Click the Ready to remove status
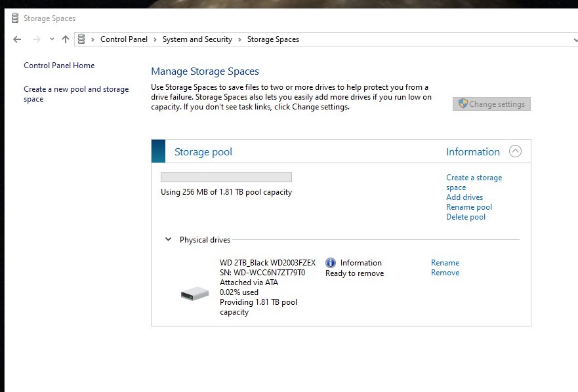This screenshot has width=578, height=392. (355, 273)
